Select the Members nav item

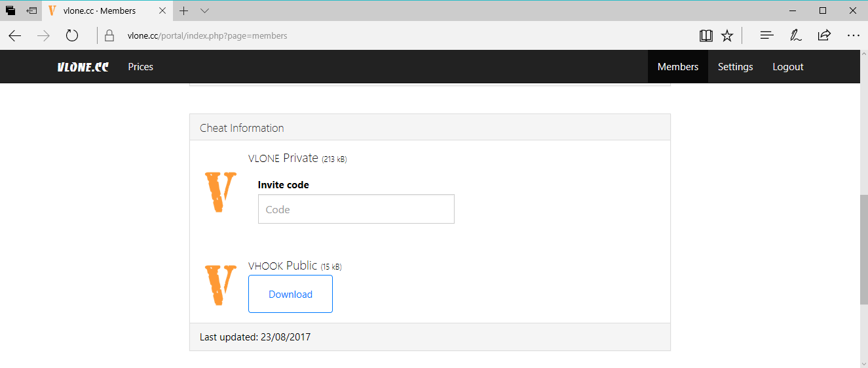tap(678, 67)
